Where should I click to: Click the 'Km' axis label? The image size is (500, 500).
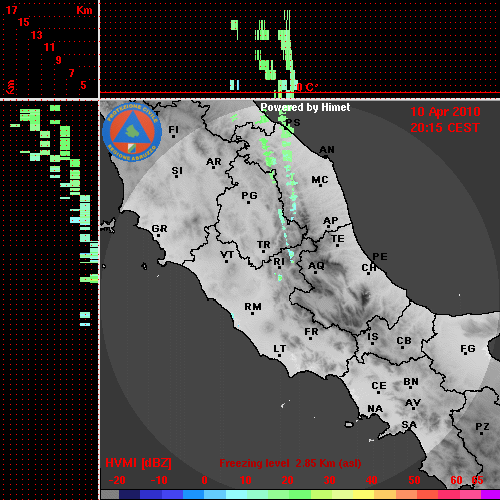pos(84,10)
